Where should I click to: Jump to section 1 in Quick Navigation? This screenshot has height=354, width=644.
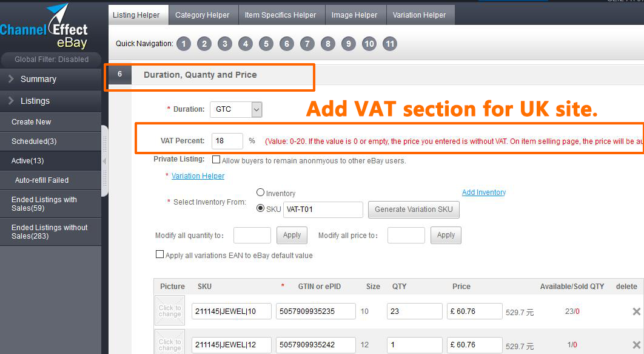pyautogui.click(x=184, y=44)
